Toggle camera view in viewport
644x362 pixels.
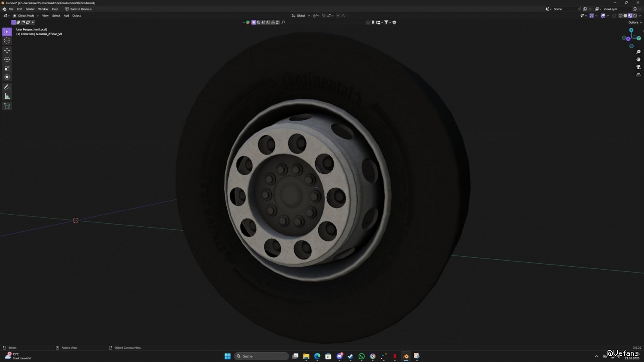click(x=638, y=67)
